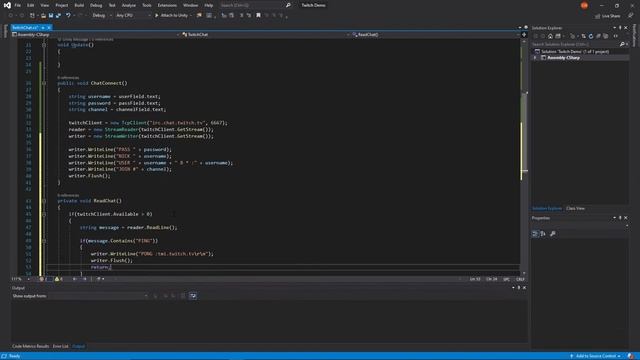Click the split editor icon above scrollbar
The image size is (640, 360).
[524, 35]
